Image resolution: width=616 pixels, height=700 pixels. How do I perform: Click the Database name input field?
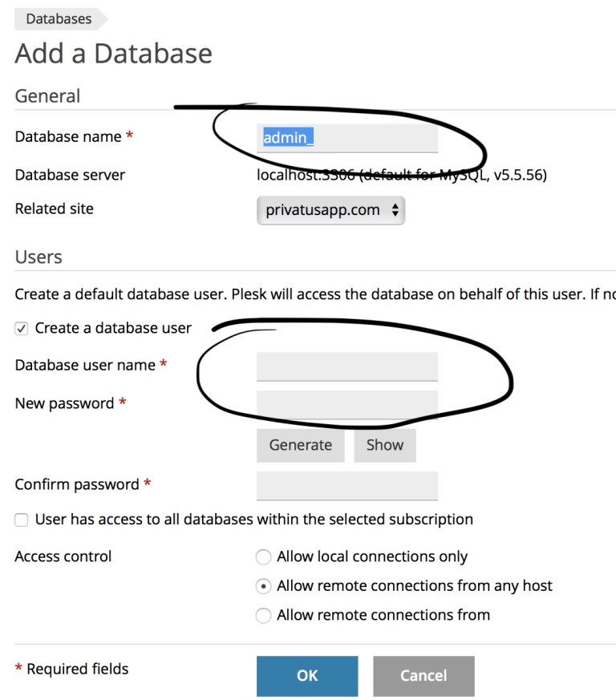coord(347,139)
